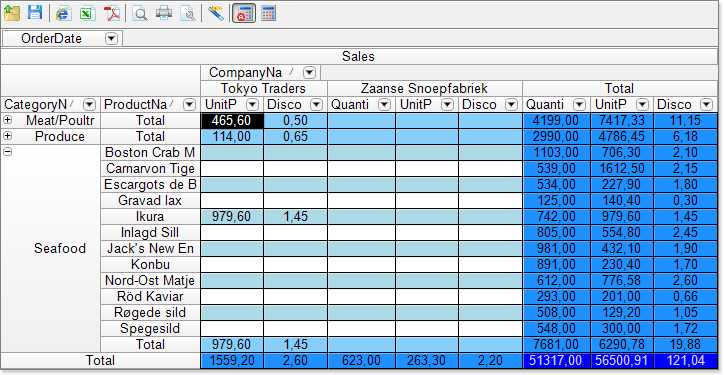Select the Spegesild product row
This screenshot has height=375, width=724.
(150, 328)
